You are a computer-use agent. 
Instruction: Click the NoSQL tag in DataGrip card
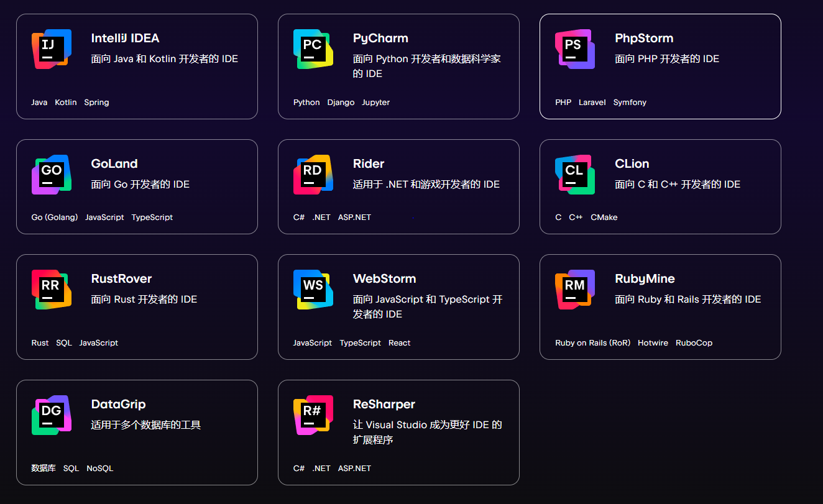click(x=100, y=469)
